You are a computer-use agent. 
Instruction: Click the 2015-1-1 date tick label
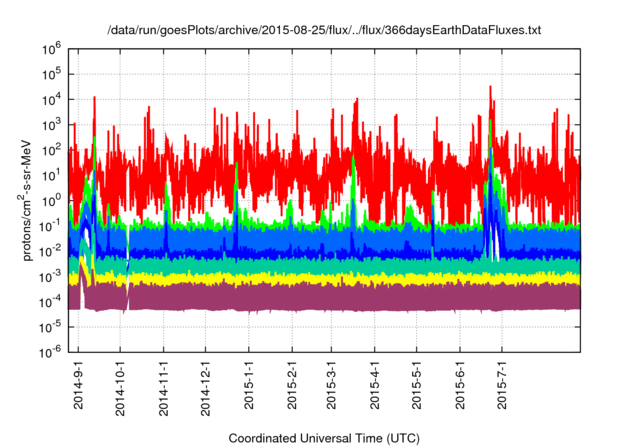pyautogui.click(x=249, y=385)
